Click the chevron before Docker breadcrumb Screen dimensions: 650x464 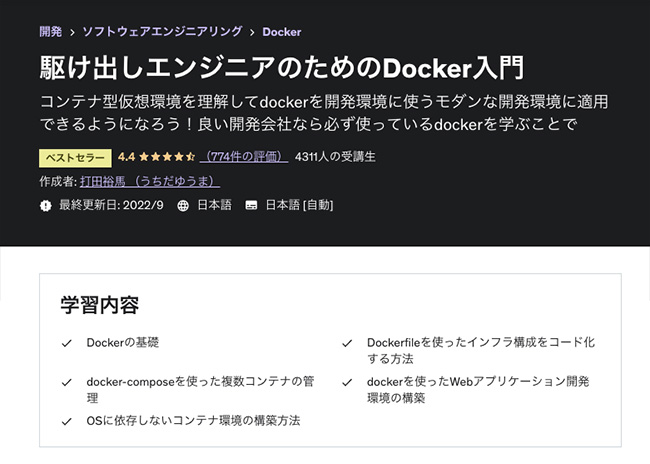(251, 32)
